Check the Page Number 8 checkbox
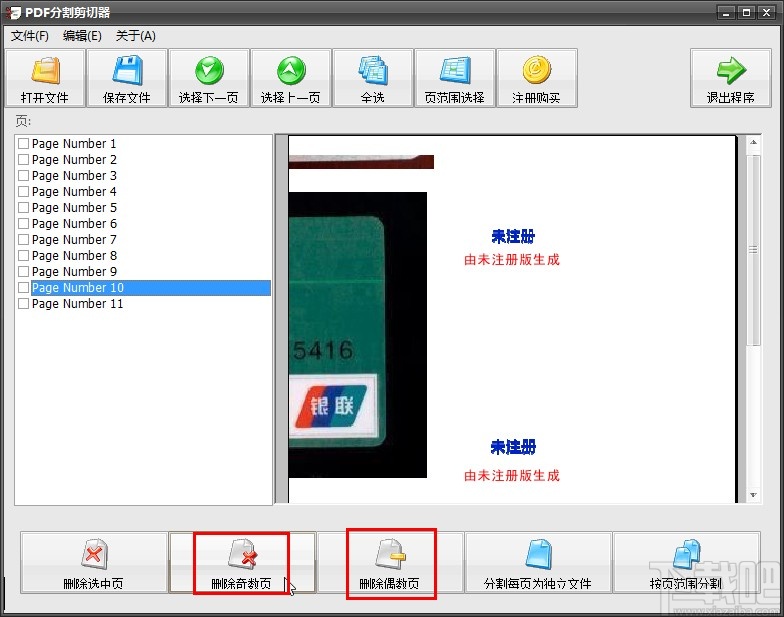The image size is (784, 617). pyautogui.click(x=24, y=256)
